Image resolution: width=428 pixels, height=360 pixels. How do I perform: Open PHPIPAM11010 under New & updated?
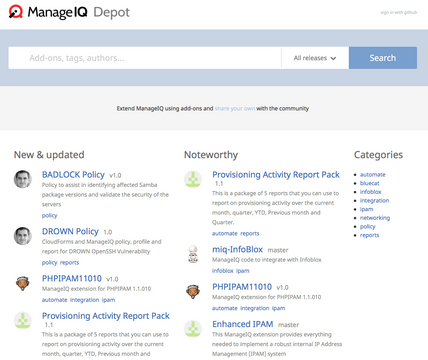pyautogui.click(x=72, y=278)
